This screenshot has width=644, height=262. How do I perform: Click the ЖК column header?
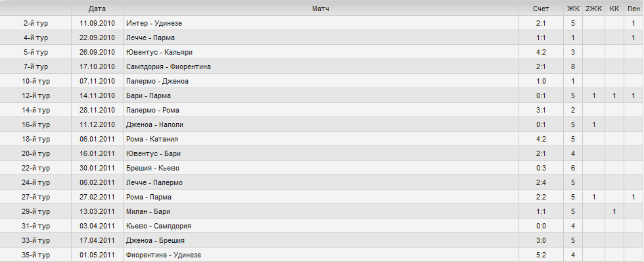[573, 9]
